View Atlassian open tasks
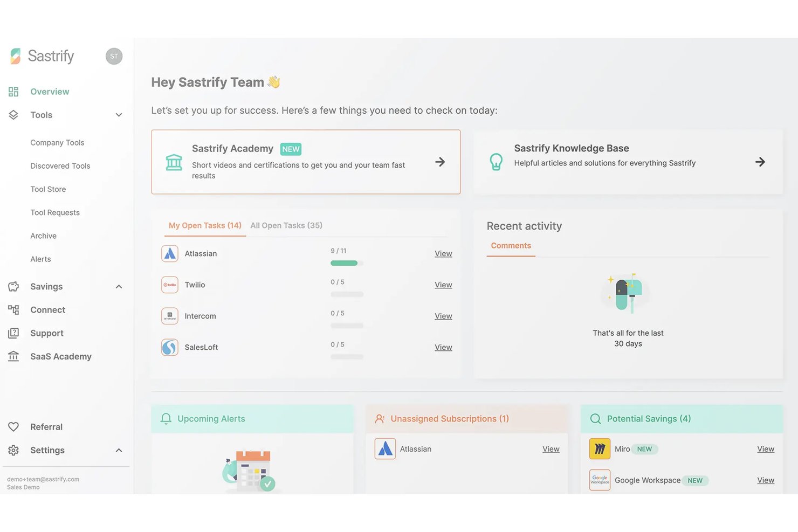Viewport: 798px width, 532px height. pos(443,253)
